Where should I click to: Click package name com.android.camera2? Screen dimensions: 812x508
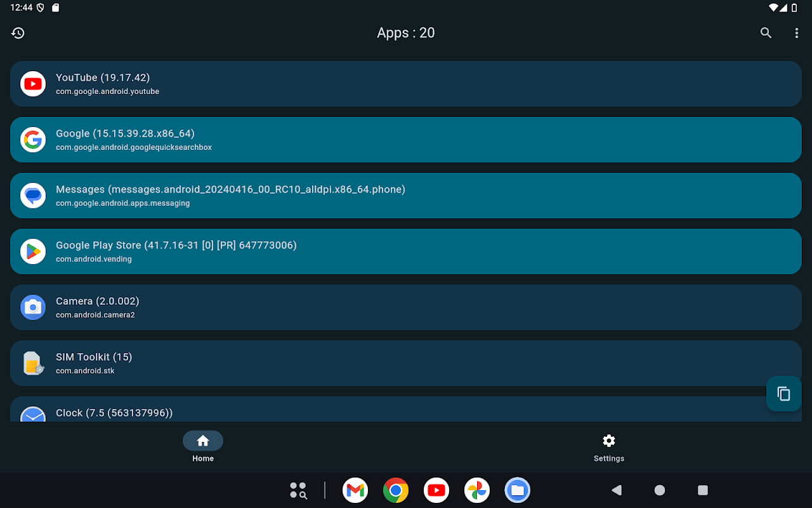click(95, 315)
